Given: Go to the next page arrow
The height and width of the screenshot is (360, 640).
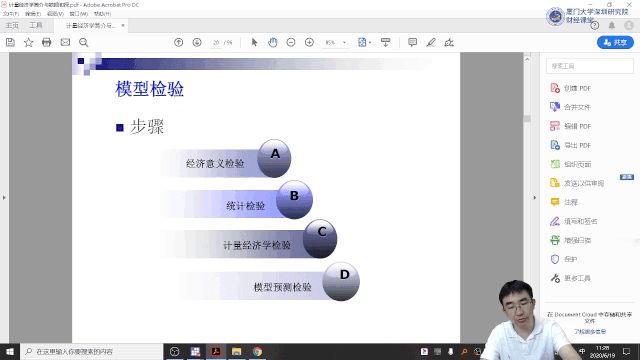Looking at the screenshot, I should pyautogui.click(x=197, y=42).
